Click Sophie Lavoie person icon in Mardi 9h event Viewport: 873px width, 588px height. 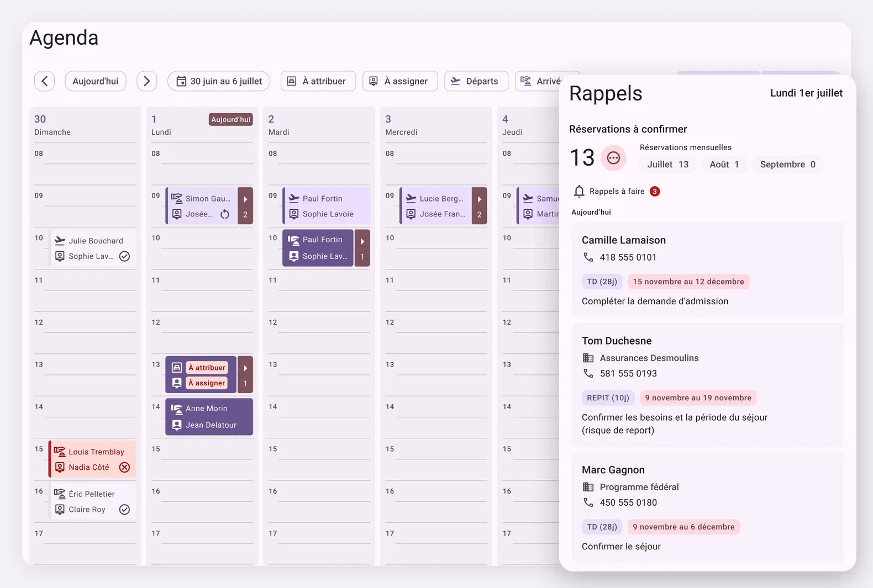[x=294, y=214]
